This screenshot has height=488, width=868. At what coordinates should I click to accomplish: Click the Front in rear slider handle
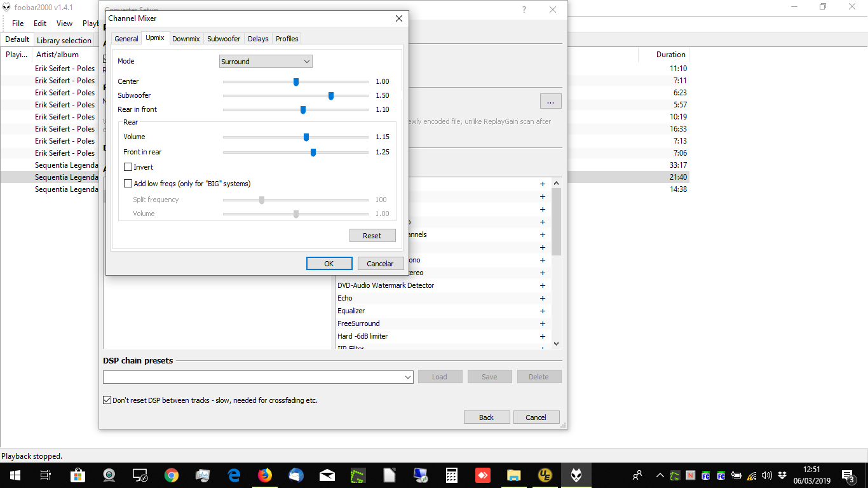(x=313, y=152)
